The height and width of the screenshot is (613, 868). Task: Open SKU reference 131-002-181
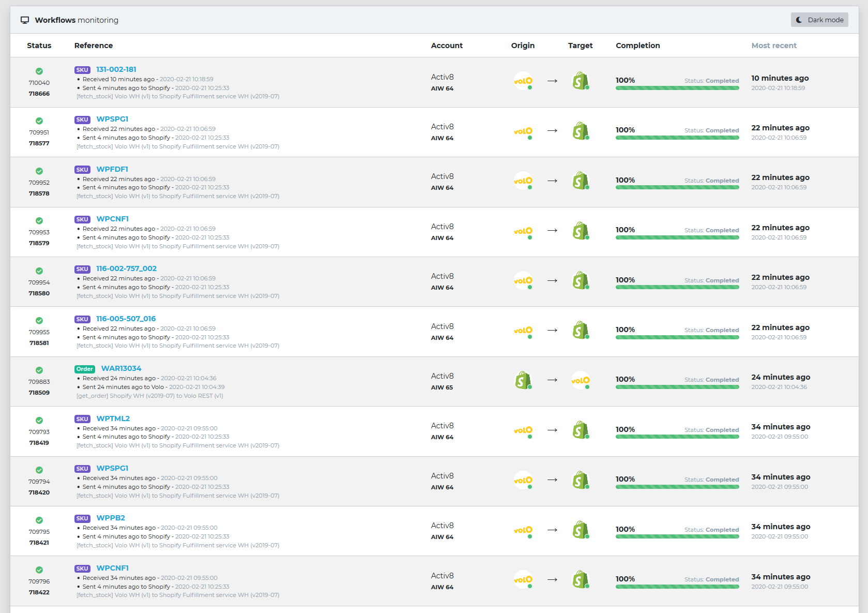116,69
